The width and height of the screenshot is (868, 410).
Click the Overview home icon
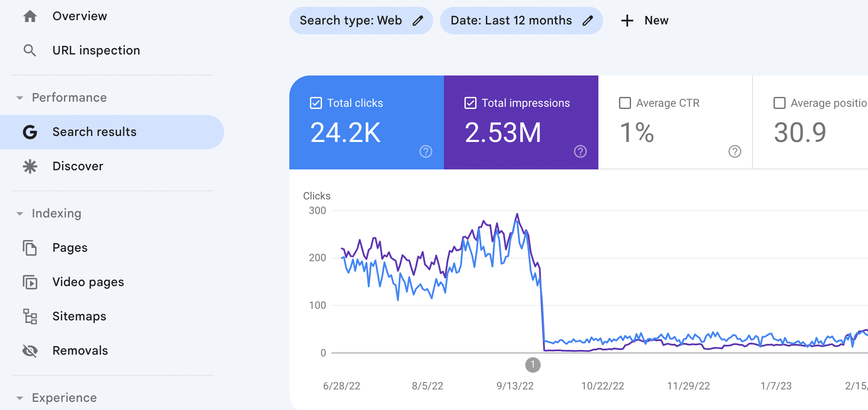coord(30,16)
